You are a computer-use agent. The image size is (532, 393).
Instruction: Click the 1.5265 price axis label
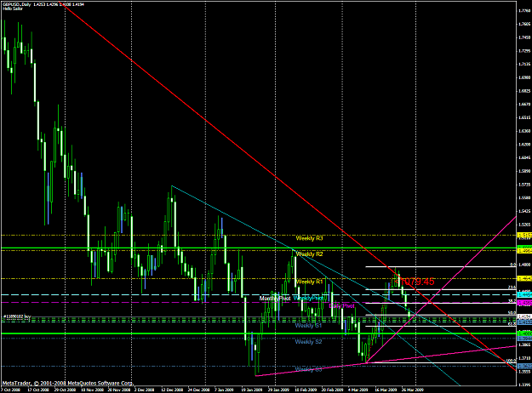(524, 225)
